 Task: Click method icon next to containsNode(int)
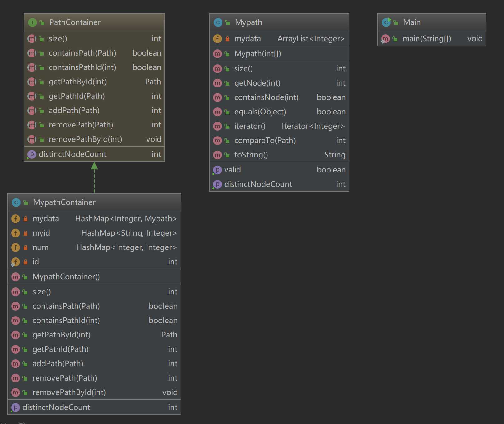[x=217, y=97]
